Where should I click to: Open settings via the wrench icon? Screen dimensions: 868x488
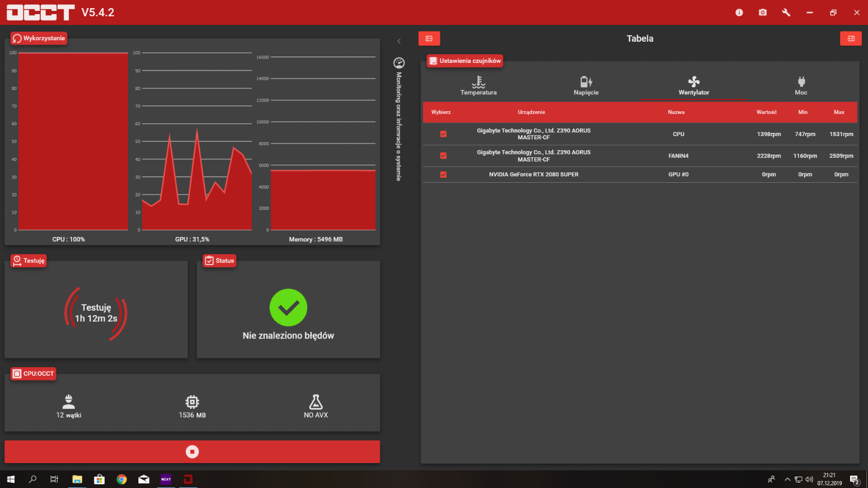tap(786, 12)
